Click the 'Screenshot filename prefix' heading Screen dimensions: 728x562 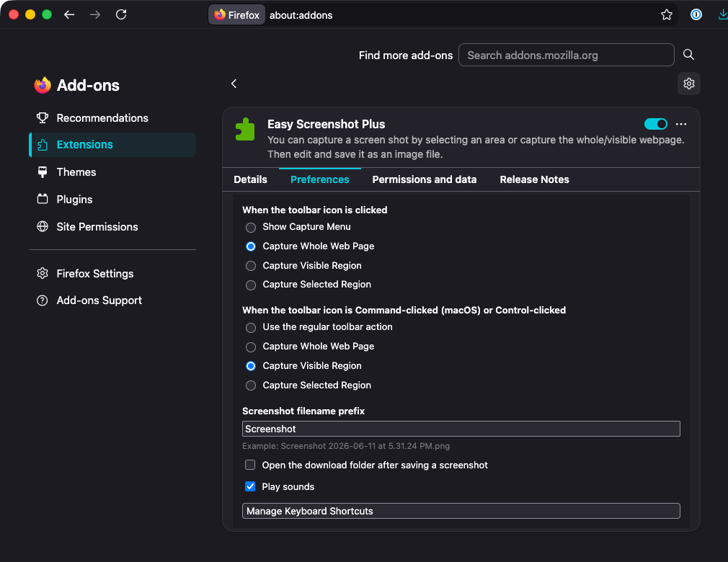[x=303, y=411]
